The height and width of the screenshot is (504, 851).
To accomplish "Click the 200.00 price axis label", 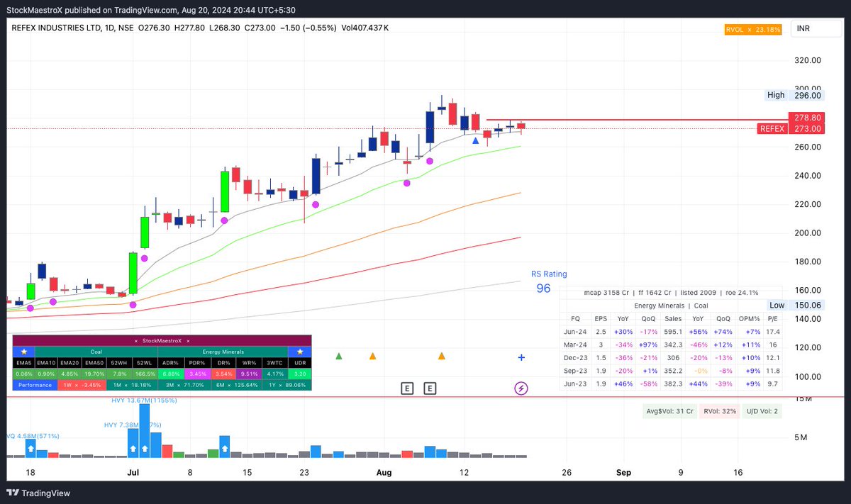I will point(807,233).
